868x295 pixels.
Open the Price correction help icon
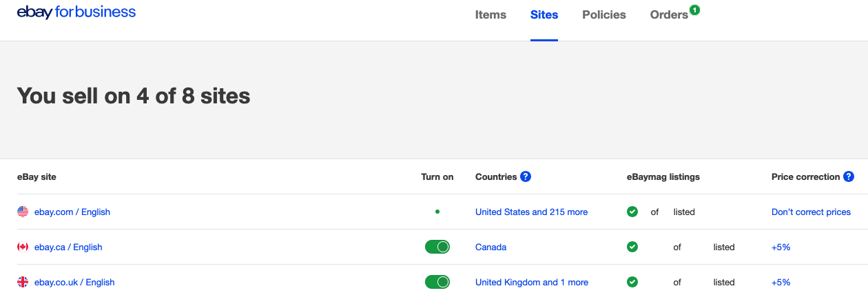pyautogui.click(x=849, y=176)
